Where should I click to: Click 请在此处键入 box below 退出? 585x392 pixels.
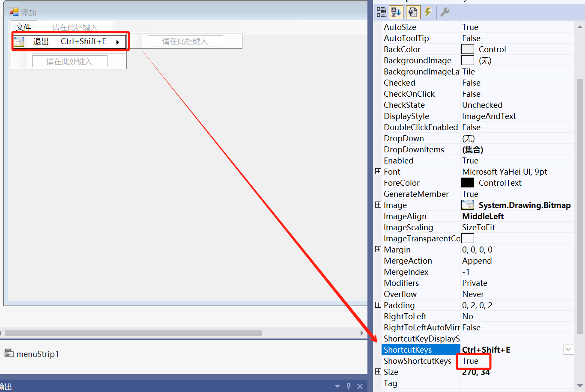pos(69,62)
